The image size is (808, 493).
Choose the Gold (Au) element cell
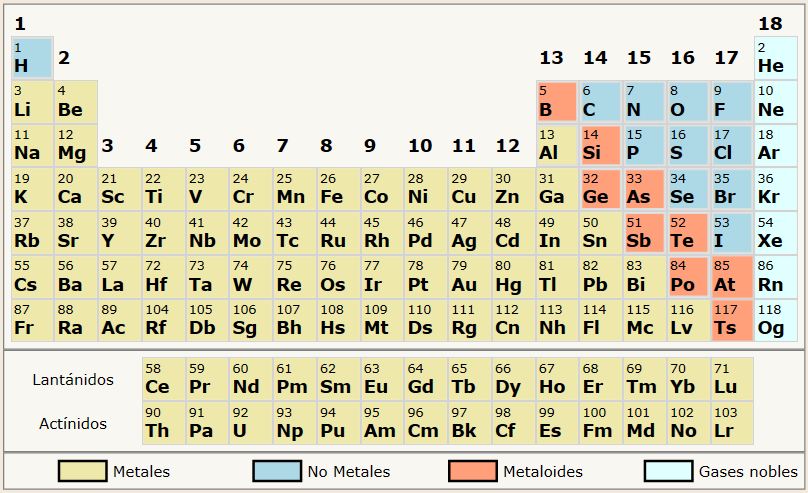coord(469,277)
